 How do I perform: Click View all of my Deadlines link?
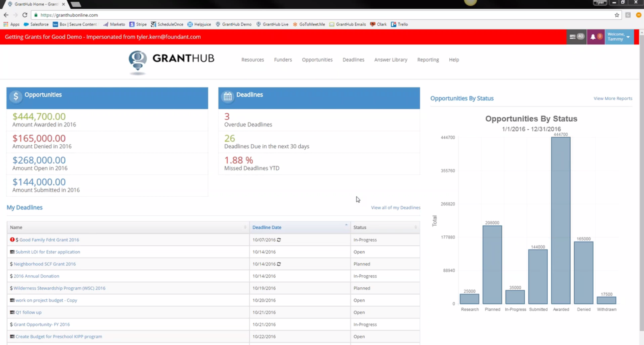coord(395,208)
